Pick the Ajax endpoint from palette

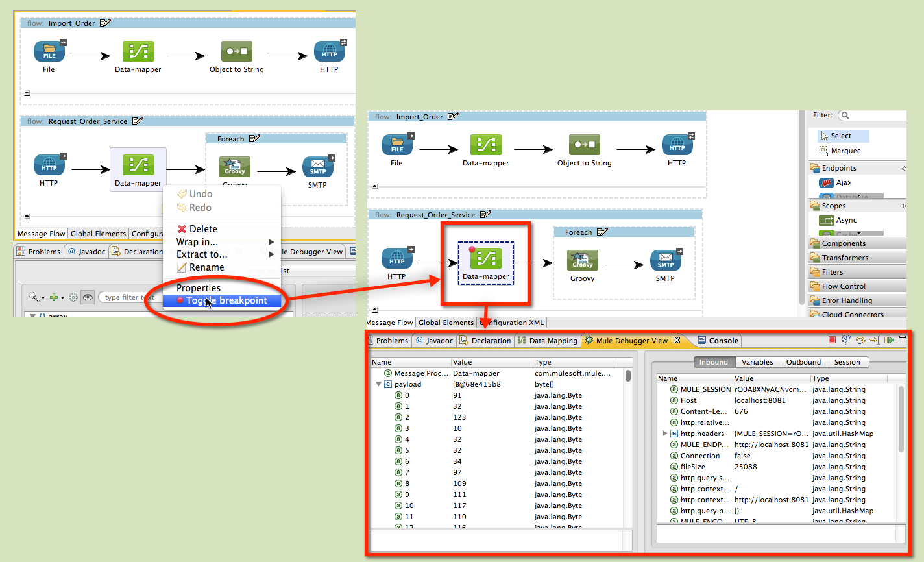click(x=843, y=183)
